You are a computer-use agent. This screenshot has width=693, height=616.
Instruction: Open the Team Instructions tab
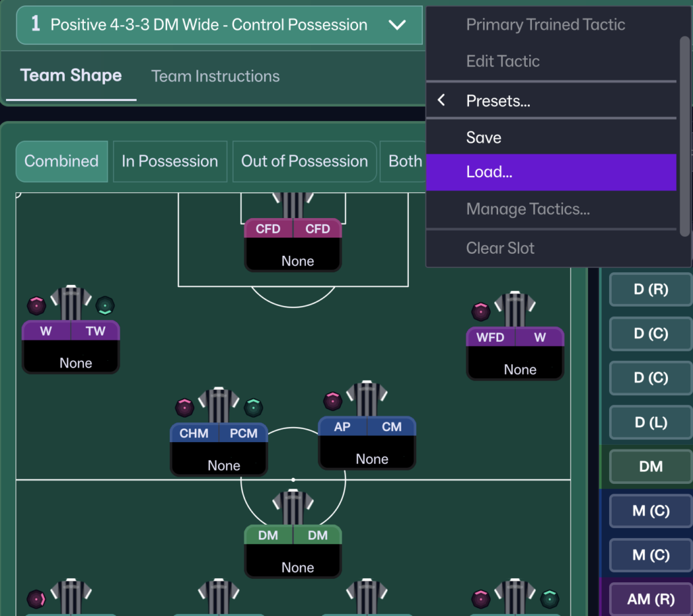215,76
